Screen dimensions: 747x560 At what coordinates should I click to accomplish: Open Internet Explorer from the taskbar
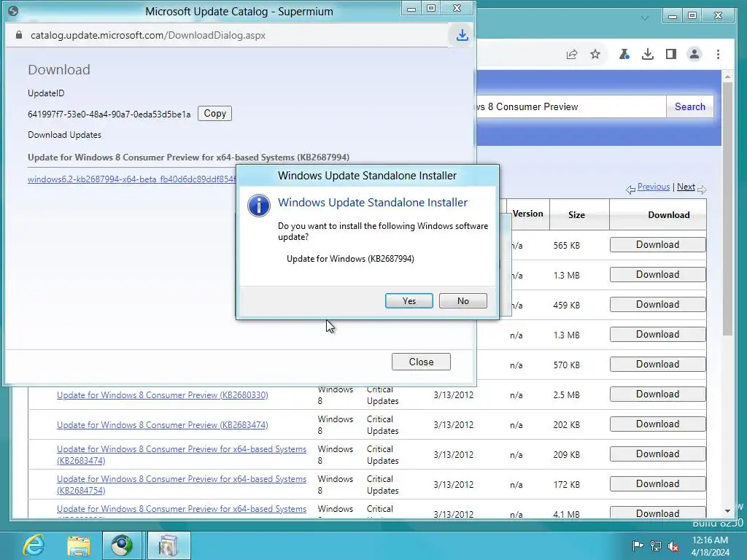tap(34, 545)
